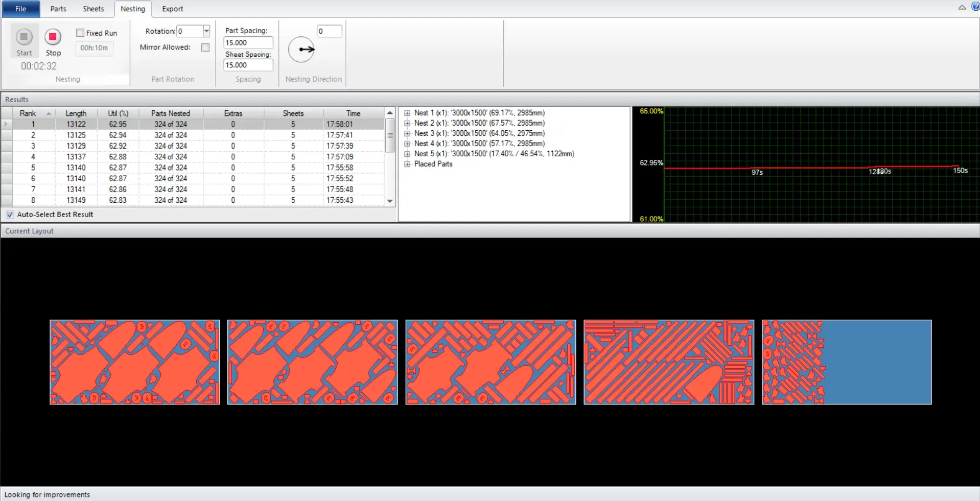Click the Time column header
Screen dimensions: 980x501
point(353,113)
